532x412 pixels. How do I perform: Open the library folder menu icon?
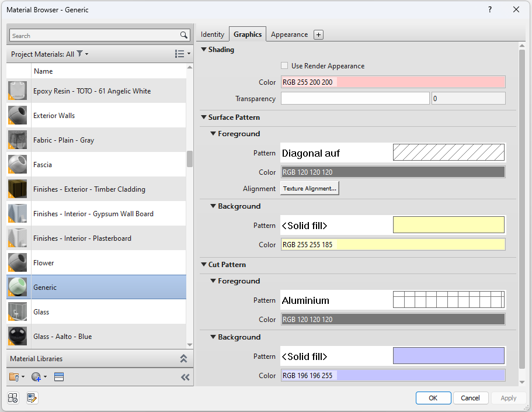pyautogui.click(x=14, y=377)
